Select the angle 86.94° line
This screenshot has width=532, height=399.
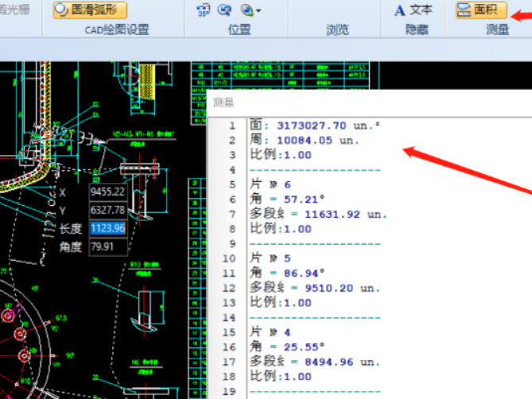click(287, 273)
